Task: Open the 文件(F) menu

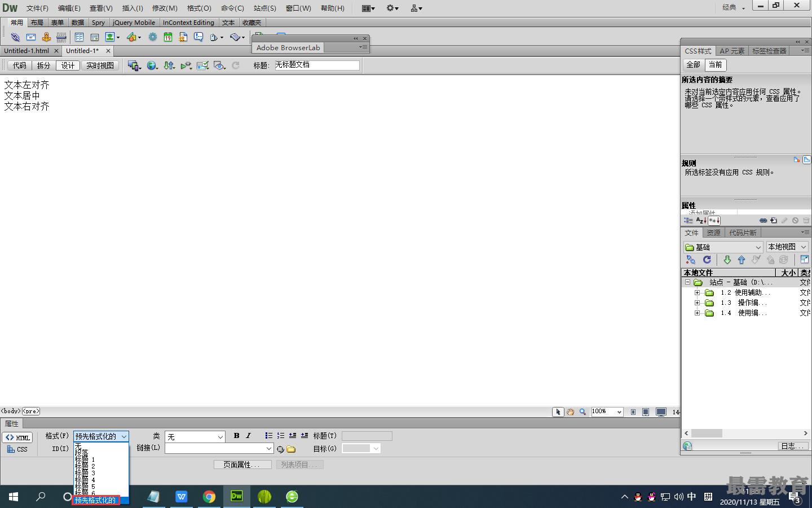Action: pyautogui.click(x=37, y=8)
